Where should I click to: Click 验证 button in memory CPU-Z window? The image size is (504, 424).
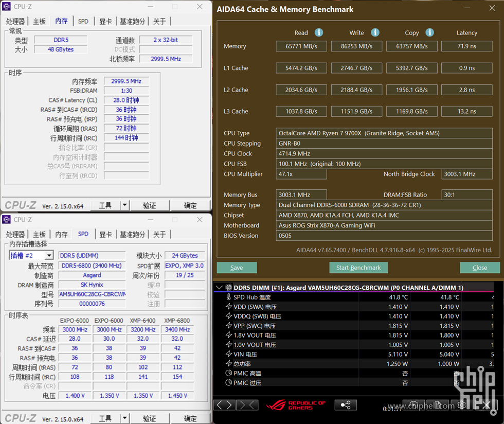tap(150, 205)
